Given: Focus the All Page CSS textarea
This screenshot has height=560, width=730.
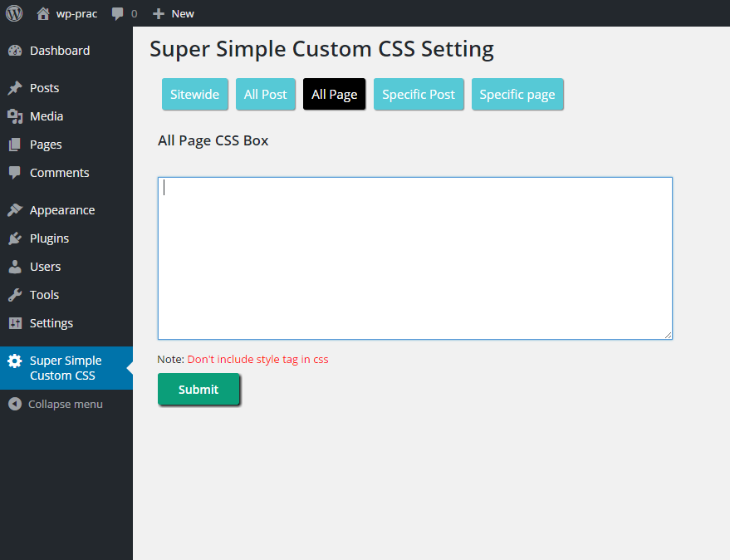Looking at the screenshot, I should pyautogui.click(x=414, y=258).
